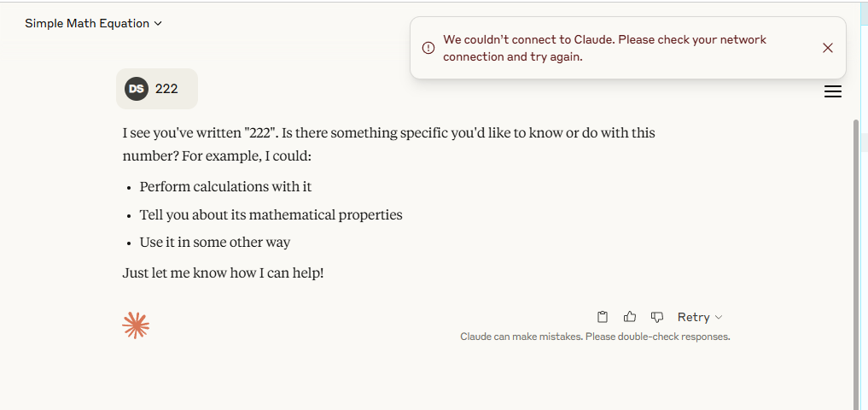Select the "222" user message bubble
868x410 pixels.
[x=157, y=89]
